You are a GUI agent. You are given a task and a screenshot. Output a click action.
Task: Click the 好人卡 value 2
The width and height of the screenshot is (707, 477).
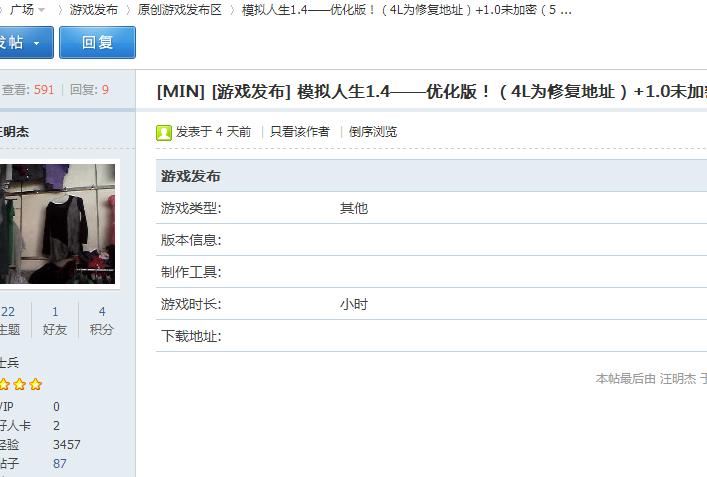pos(56,426)
